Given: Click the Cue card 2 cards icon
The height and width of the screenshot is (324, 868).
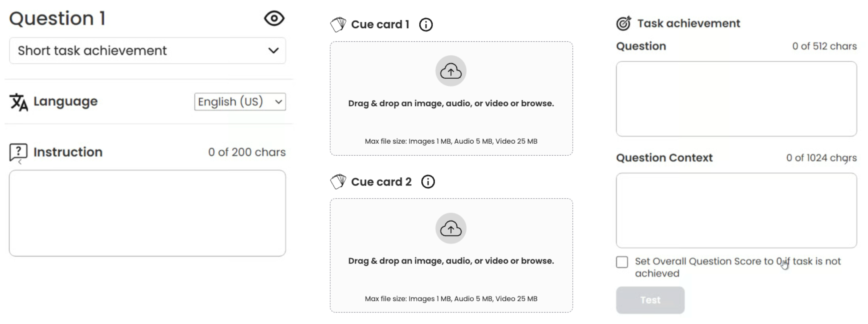Looking at the screenshot, I should click(x=338, y=182).
